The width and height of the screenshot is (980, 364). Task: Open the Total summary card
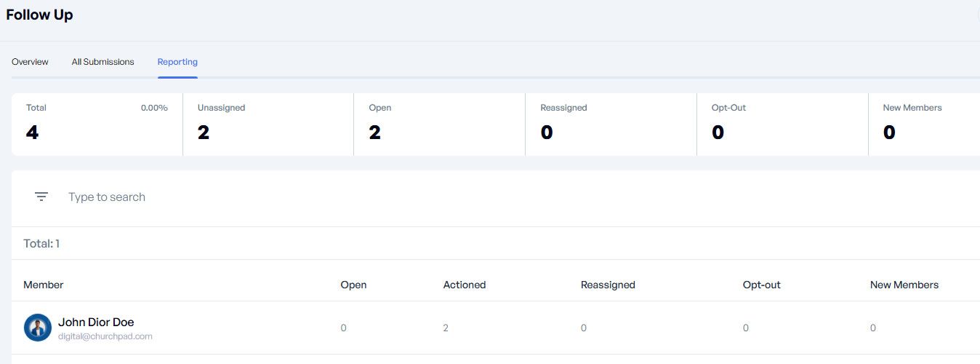pyautogui.click(x=97, y=124)
